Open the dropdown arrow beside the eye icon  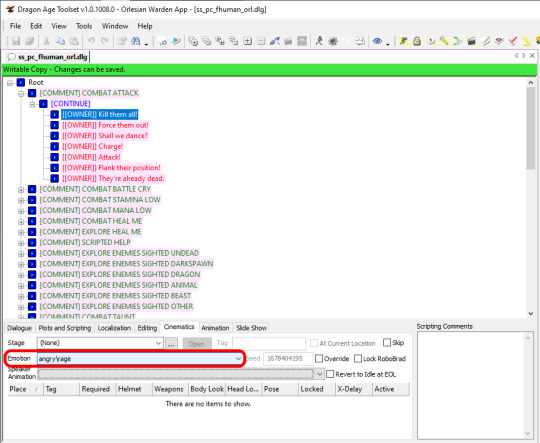pos(388,44)
